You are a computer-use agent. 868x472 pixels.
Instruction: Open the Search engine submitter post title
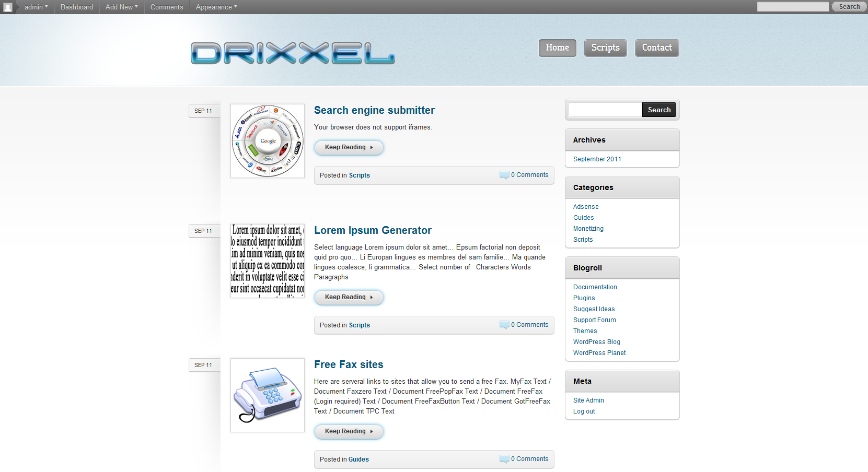point(374,110)
